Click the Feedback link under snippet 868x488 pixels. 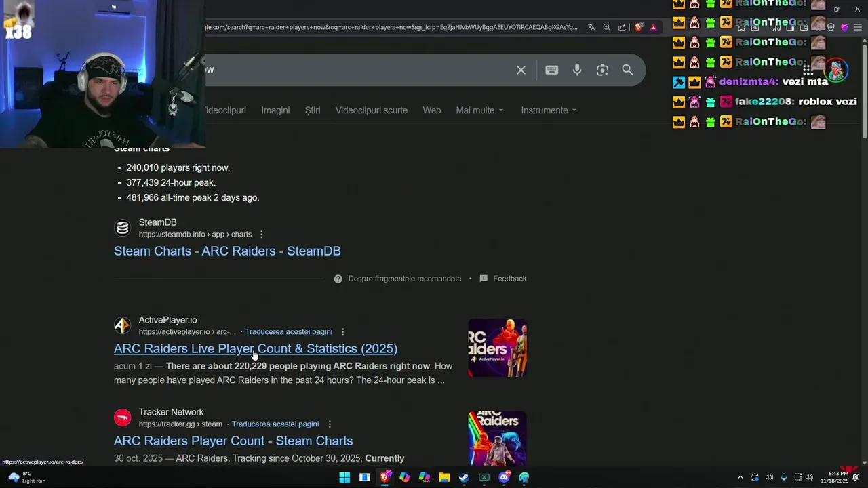(509, 279)
